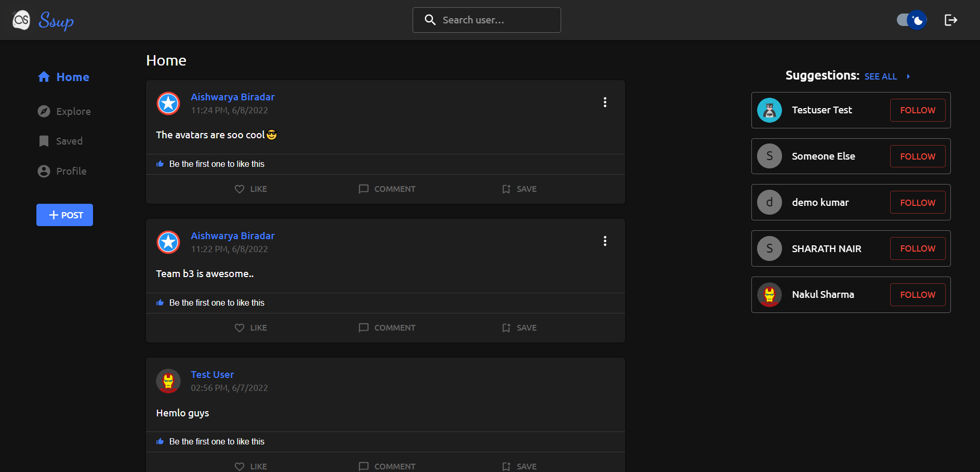Viewport: 980px width, 472px height.
Task: Click the POST button
Action: click(64, 215)
